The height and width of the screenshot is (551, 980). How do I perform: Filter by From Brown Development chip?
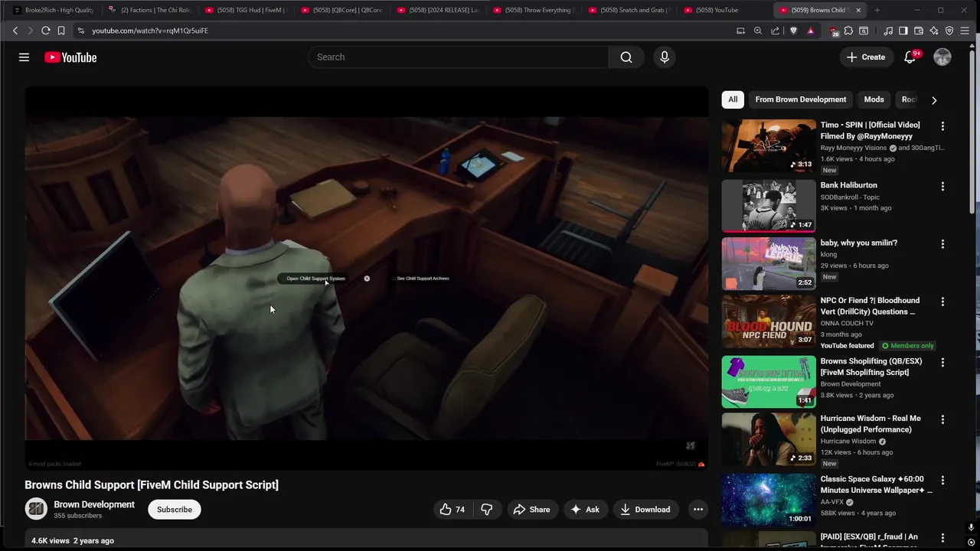(x=800, y=99)
